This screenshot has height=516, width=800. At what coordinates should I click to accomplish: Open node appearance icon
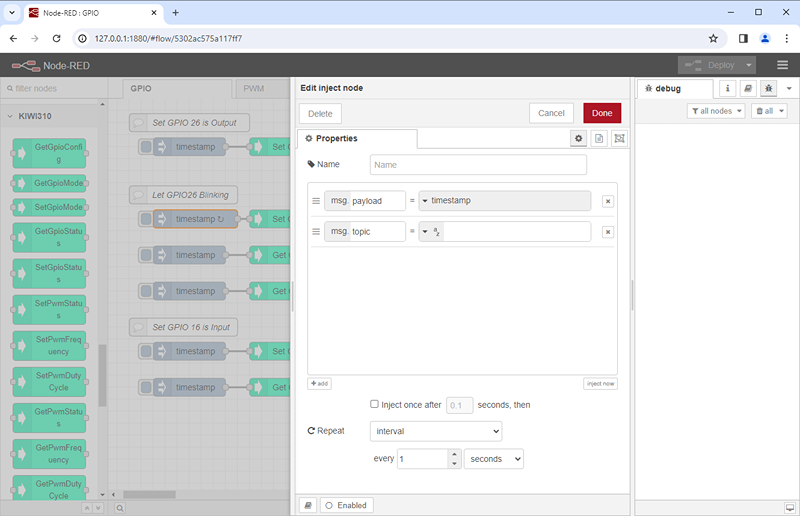tap(620, 138)
